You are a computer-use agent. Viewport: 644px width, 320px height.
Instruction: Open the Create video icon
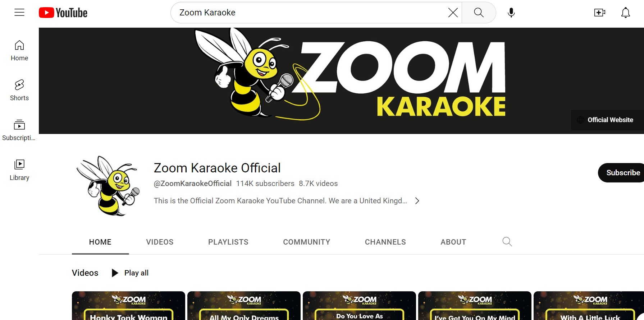coord(599,13)
